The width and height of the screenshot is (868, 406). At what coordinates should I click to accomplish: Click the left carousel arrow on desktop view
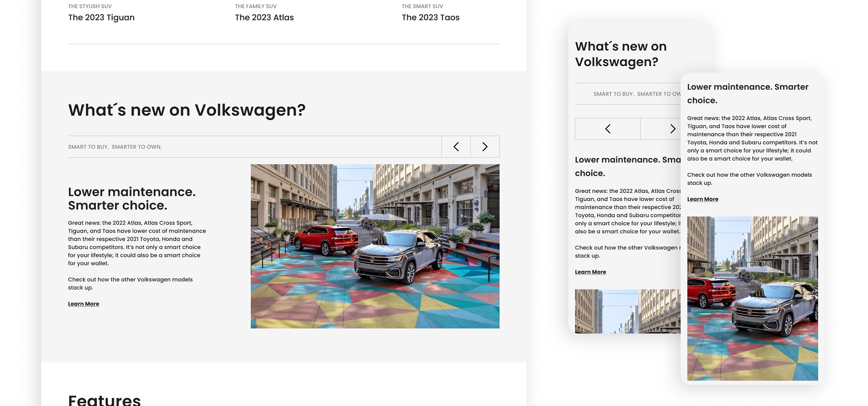pos(456,147)
